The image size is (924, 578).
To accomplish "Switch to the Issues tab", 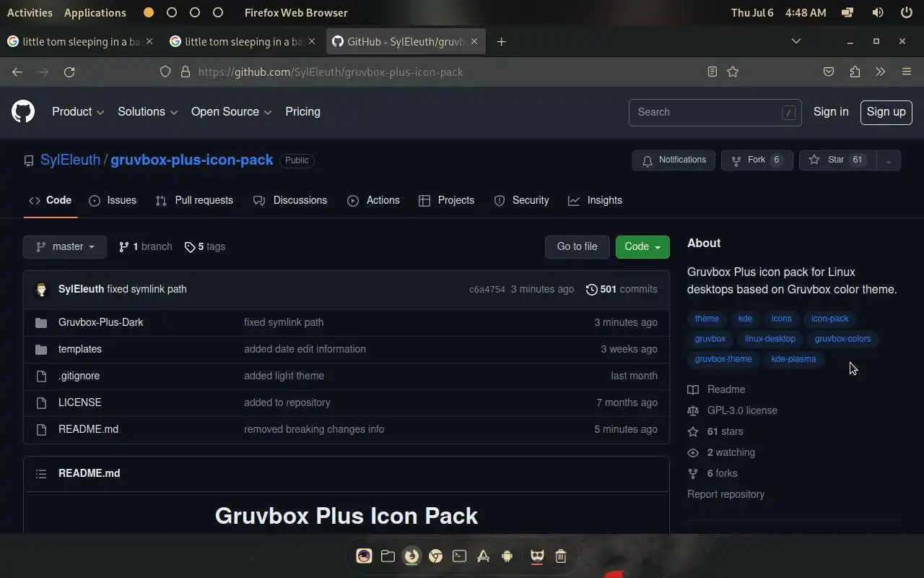I will 113,201.
